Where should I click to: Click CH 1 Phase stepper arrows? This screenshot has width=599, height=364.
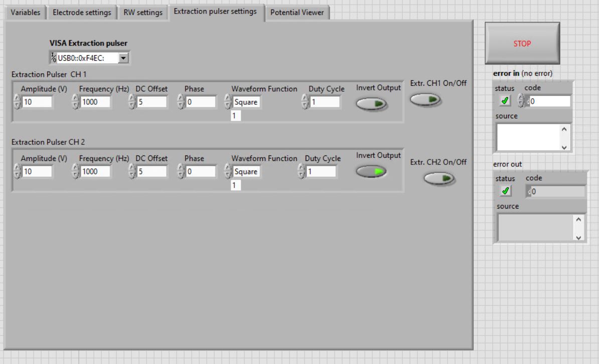coord(181,102)
